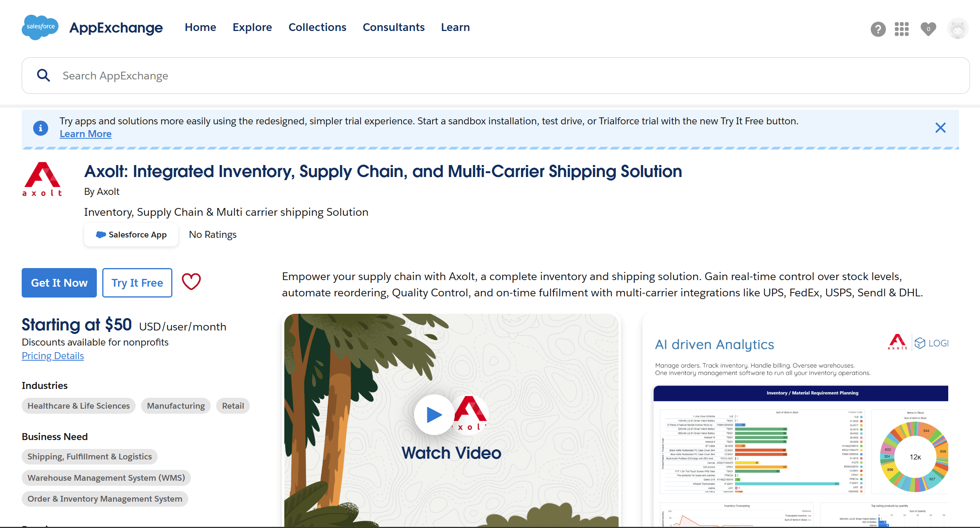Go to the Collections section
Viewport: 980px width, 528px height.
317,27
